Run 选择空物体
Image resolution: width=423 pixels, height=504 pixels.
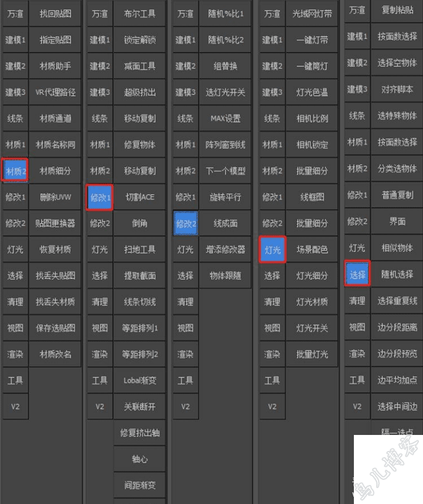click(397, 63)
